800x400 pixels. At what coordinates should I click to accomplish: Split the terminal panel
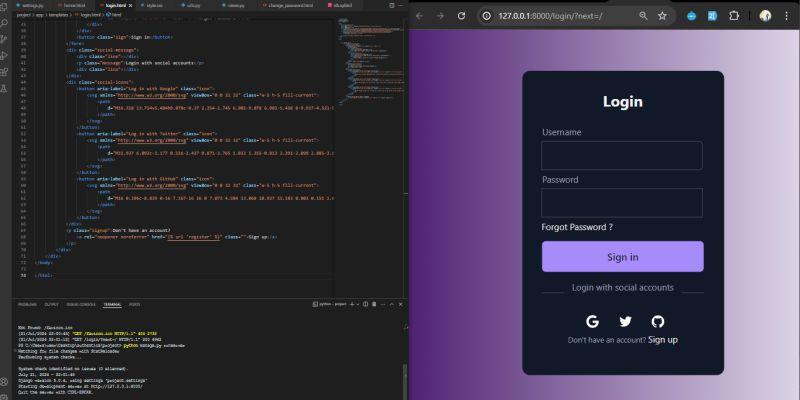coord(365,305)
